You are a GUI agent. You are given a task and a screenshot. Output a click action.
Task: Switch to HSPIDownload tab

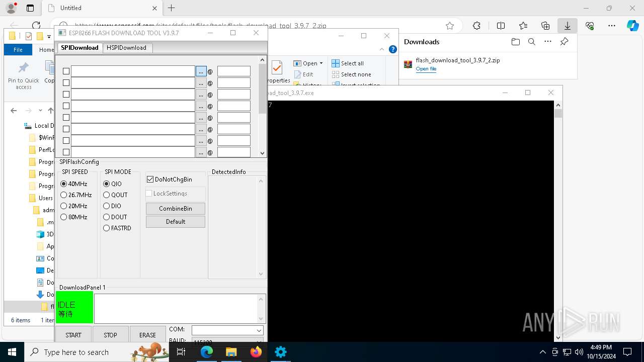point(126,48)
